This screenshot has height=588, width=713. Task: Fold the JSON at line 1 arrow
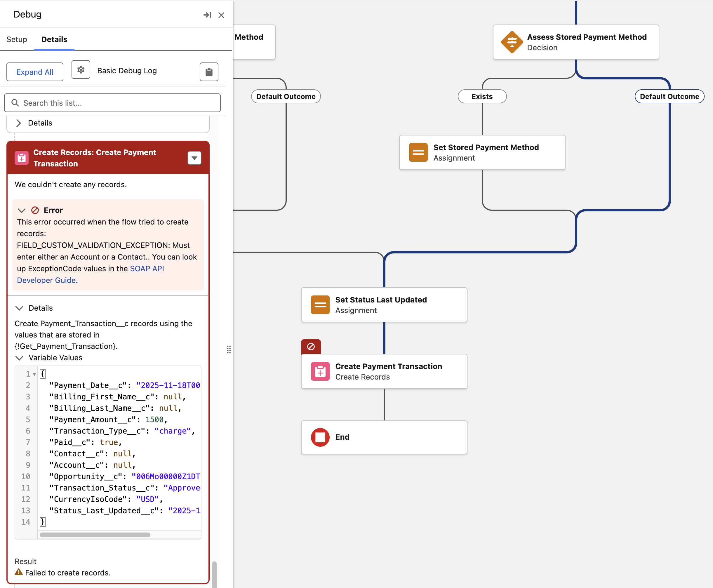[x=34, y=374]
